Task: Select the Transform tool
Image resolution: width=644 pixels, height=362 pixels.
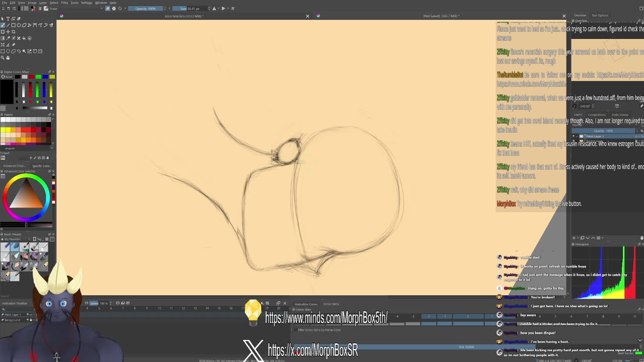Action: [x=3, y=32]
